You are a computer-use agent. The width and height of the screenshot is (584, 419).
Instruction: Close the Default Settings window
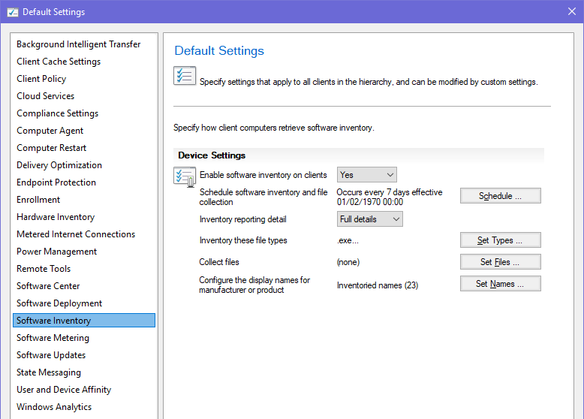coord(572,12)
